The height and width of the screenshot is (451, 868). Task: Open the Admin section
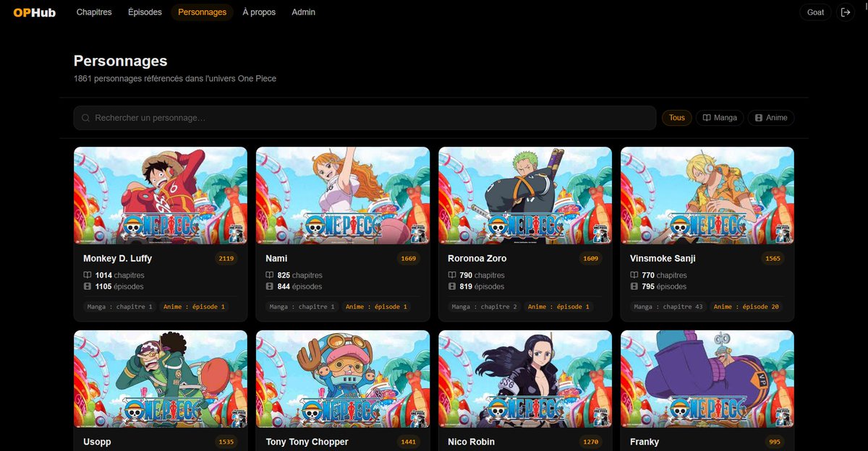303,12
